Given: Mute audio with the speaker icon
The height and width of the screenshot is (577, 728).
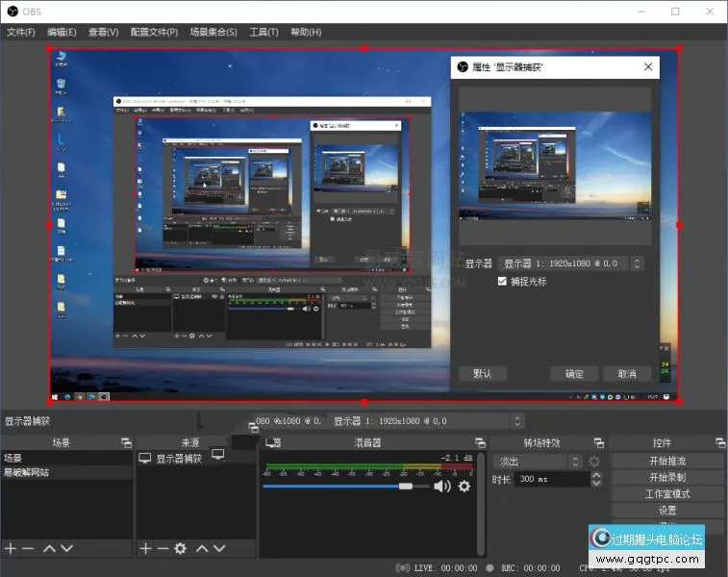Looking at the screenshot, I should (442, 486).
